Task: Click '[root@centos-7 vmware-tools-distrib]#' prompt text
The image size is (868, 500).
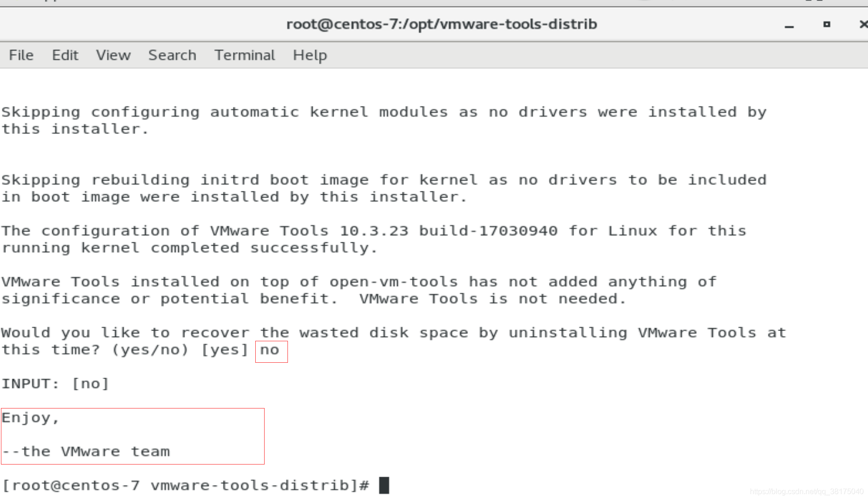Action: tap(186, 486)
